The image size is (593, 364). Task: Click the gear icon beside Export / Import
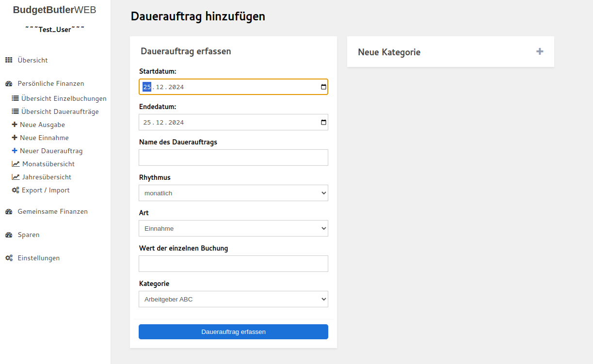15,190
